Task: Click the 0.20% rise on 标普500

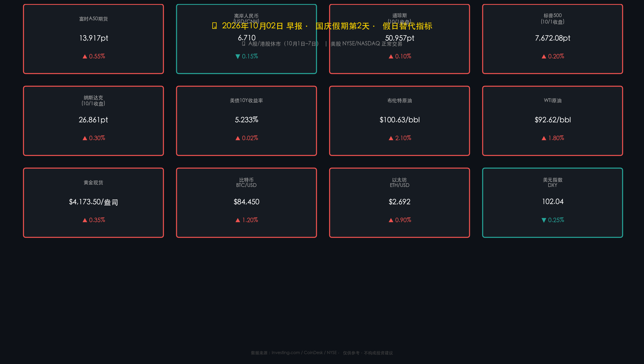Action: 553,56
